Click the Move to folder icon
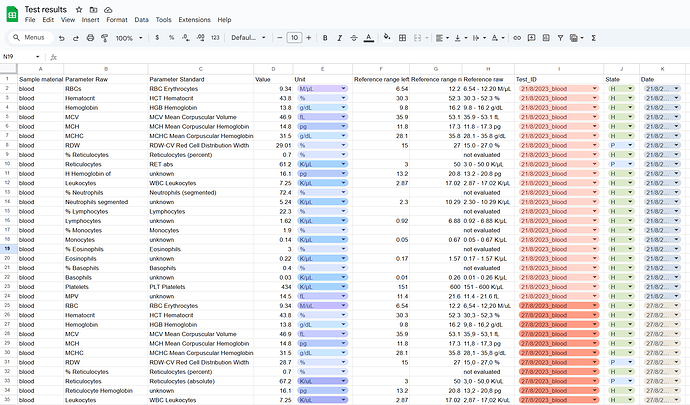This screenshot has height=405, width=690. (93, 9)
